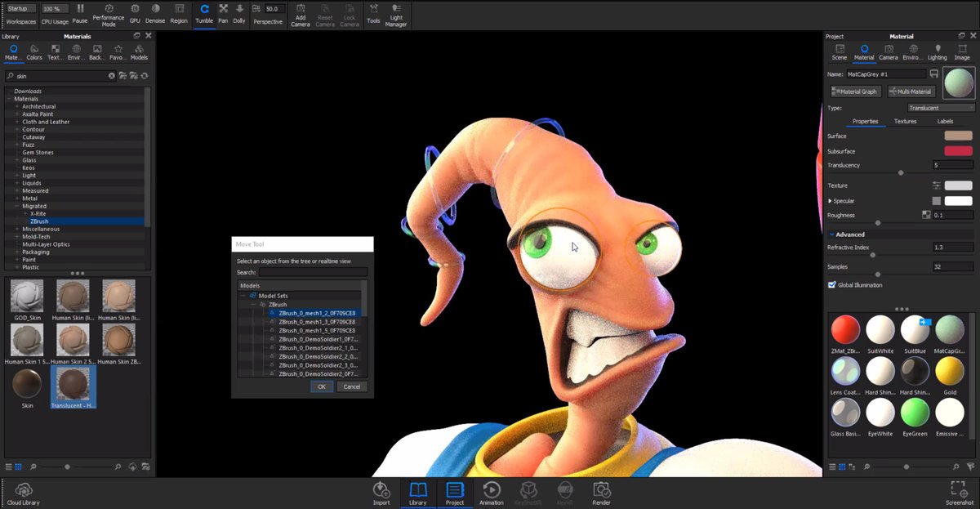980x509 pixels.
Task: Expand the Specular disclosure triangle
Action: pyautogui.click(x=831, y=200)
